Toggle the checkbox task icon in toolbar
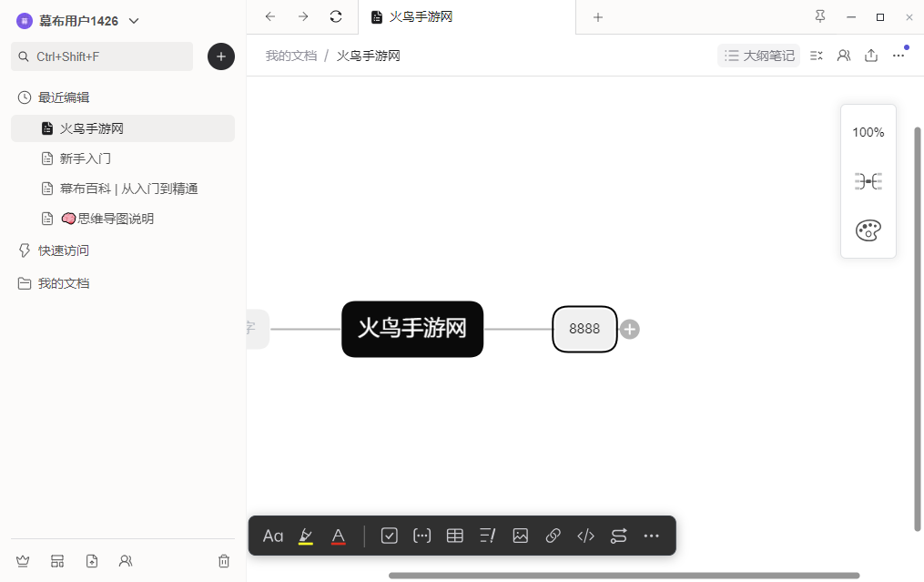 click(x=390, y=536)
